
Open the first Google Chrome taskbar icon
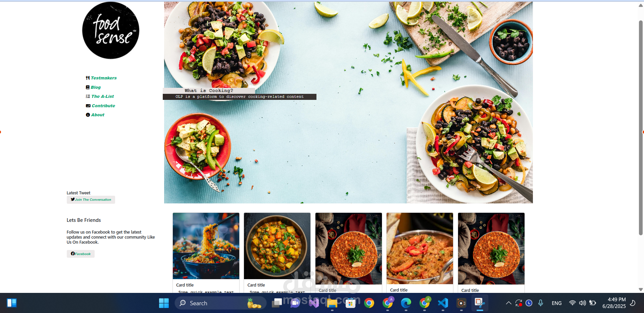pos(369,303)
